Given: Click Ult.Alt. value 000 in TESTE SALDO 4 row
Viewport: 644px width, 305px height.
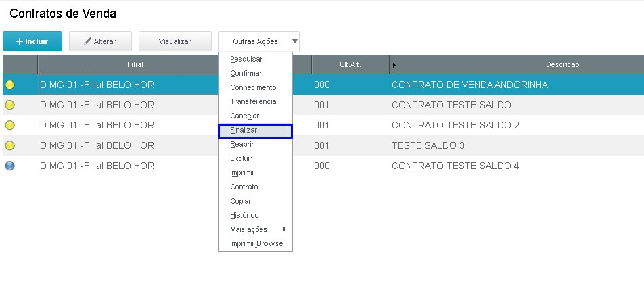Looking at the screenshot, I should (322, 166).
